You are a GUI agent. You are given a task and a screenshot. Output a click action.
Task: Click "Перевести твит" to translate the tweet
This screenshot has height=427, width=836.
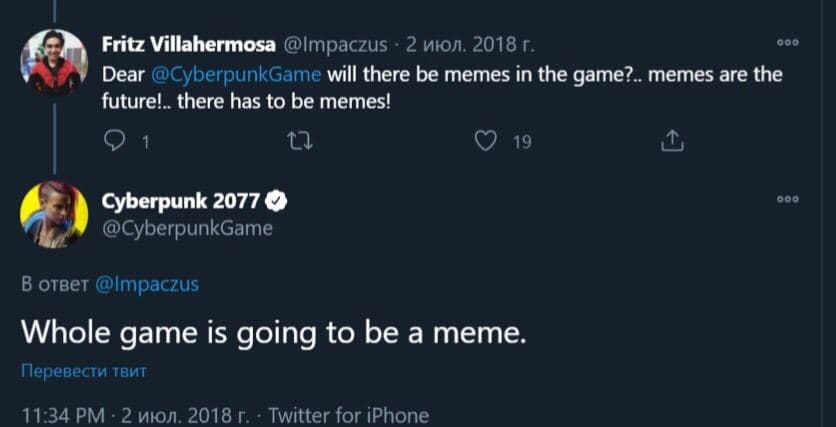[x=84, y=371]
